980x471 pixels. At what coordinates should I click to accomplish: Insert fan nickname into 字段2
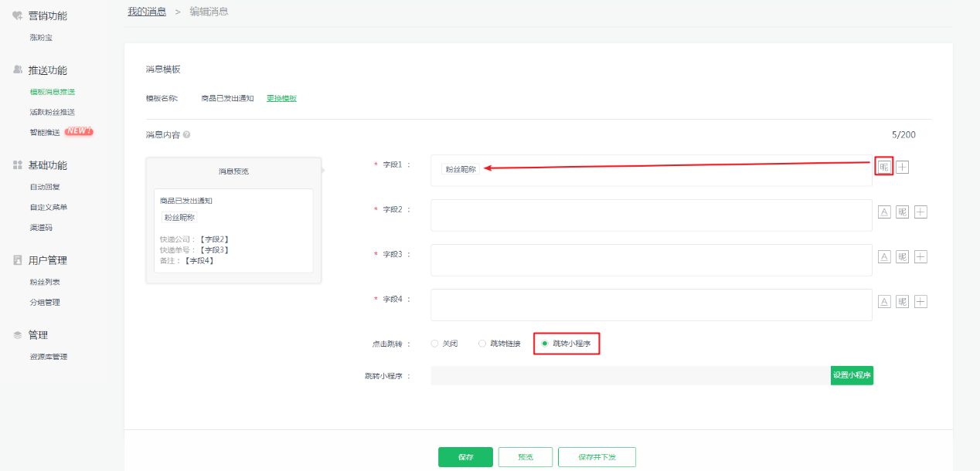[902, 212]
